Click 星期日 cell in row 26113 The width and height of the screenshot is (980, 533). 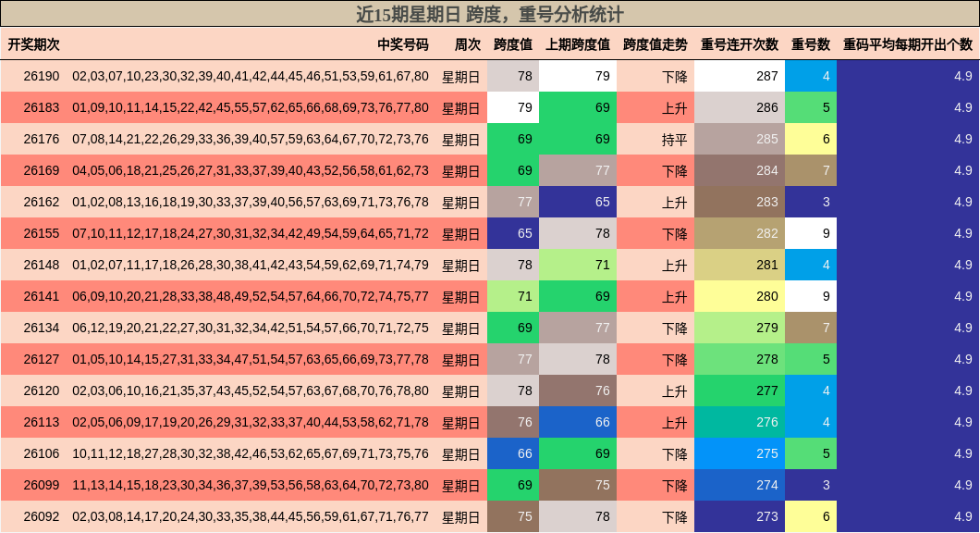[461, 422]
